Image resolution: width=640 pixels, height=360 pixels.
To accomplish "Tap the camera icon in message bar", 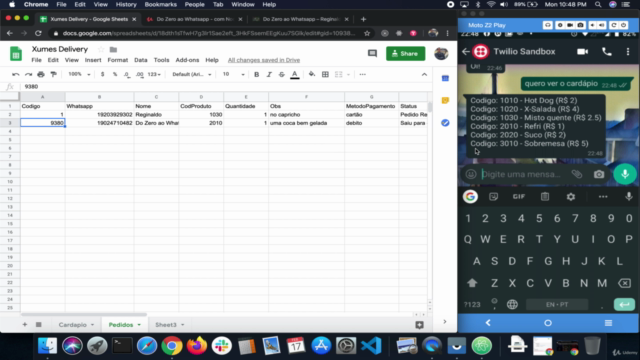I will 599,174.
